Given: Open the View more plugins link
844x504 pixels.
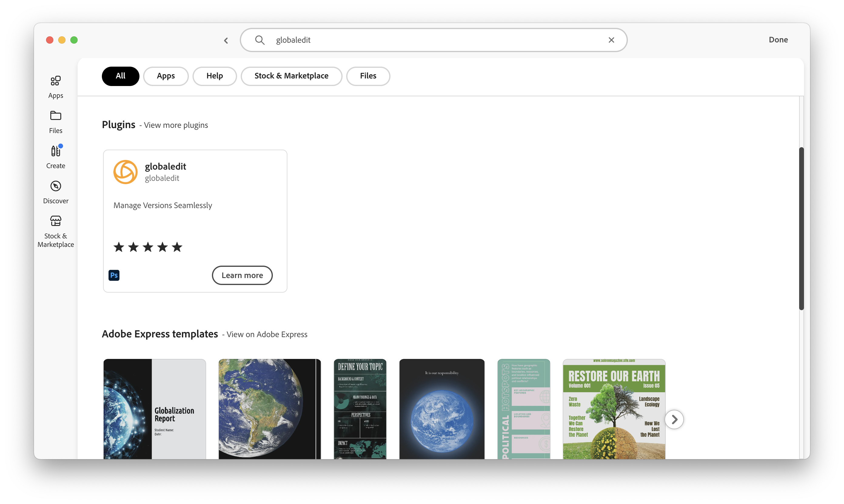Looking at the screenshot, I should coord(176,125).
